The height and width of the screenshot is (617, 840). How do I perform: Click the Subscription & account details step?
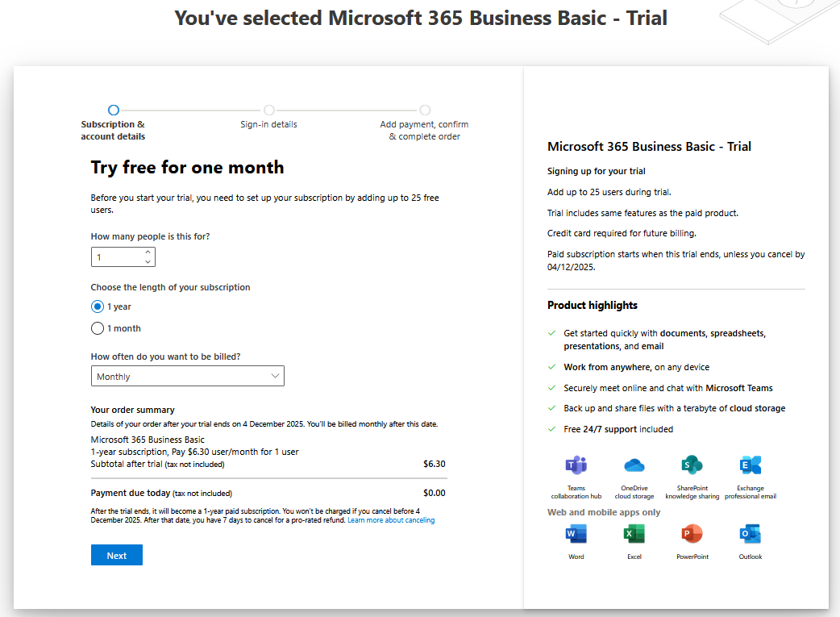(x=114, y=110)
